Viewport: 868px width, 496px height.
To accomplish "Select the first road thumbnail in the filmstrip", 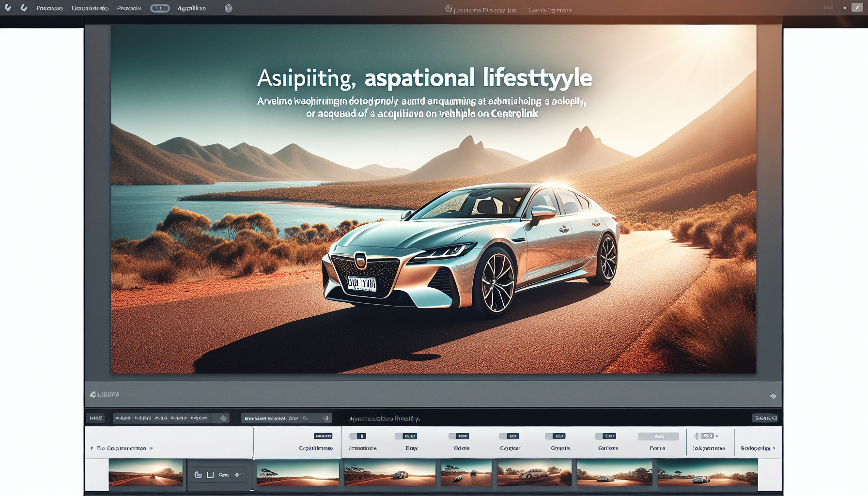I will tap(146, 473).
